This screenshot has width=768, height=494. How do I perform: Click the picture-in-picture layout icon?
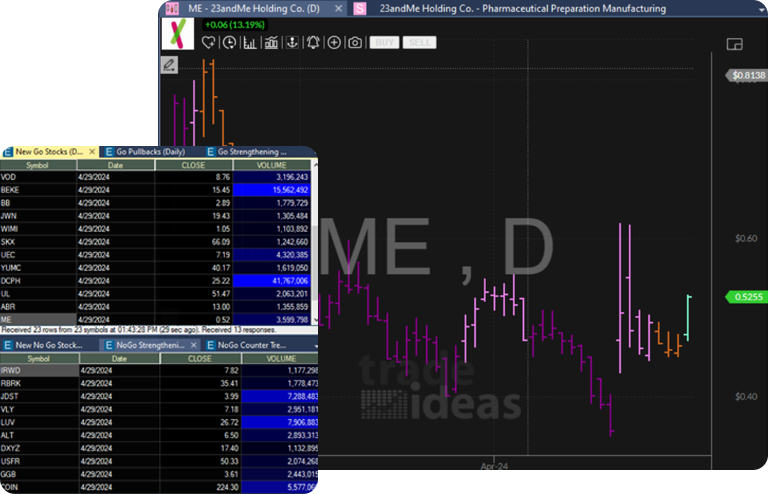point(734,44)
